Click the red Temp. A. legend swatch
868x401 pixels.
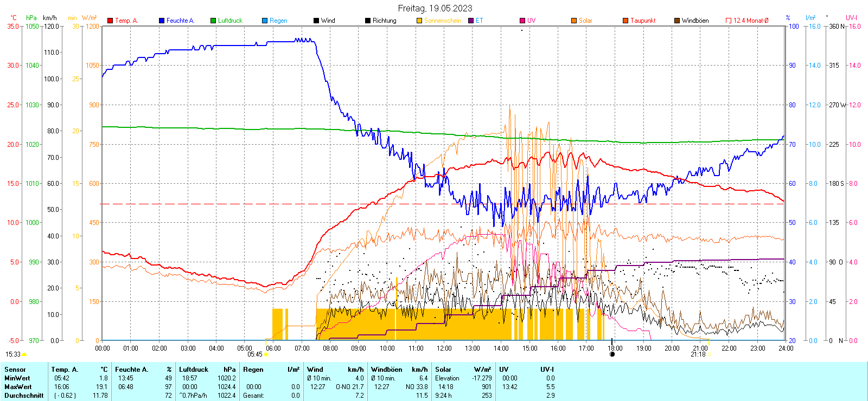(x=110, y=21)
